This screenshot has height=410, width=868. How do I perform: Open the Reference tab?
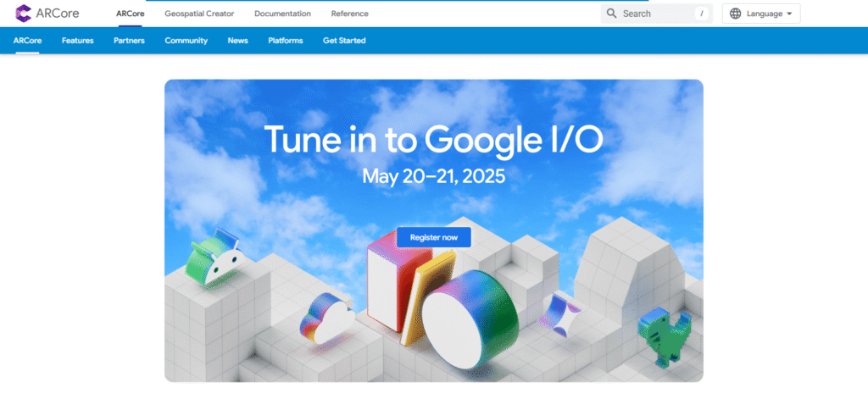tap(349, 14)
